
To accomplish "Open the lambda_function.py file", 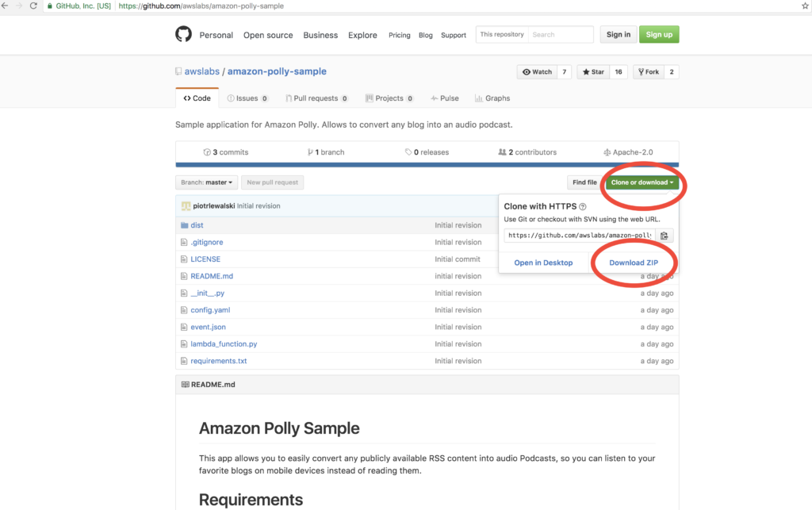I will click(x=224, y=343).
